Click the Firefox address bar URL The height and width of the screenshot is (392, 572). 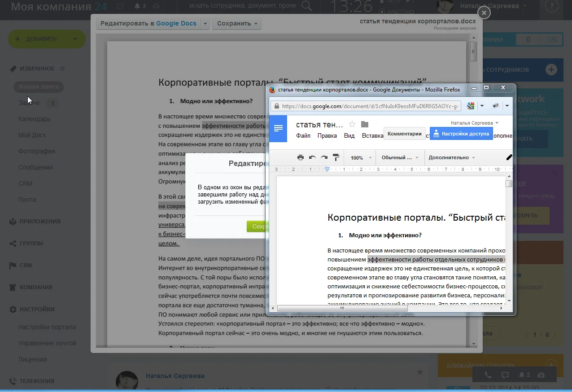[x=371, y=106]
